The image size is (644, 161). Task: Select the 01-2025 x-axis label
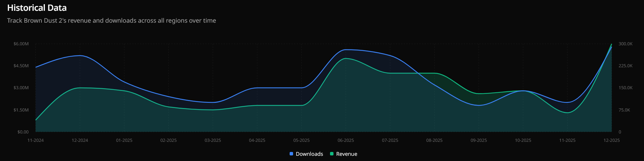click(124, 140)
